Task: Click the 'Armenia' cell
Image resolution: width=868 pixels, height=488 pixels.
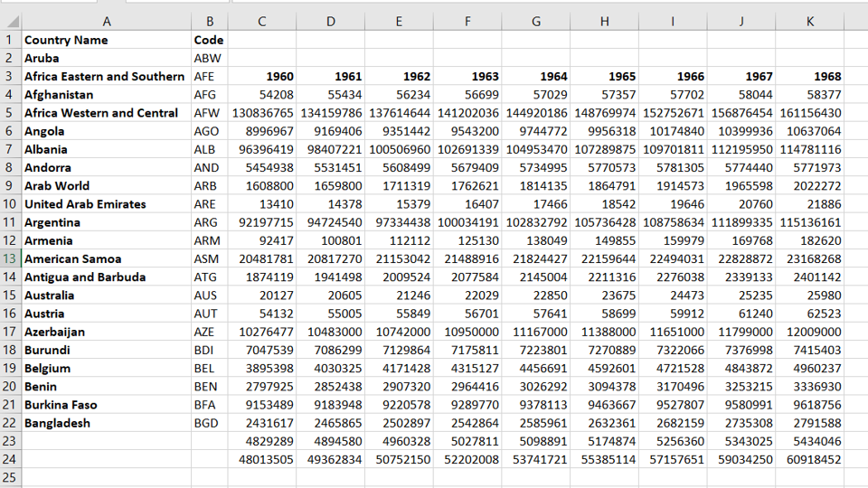Action: pyautogui.click(x=107, y=240)
